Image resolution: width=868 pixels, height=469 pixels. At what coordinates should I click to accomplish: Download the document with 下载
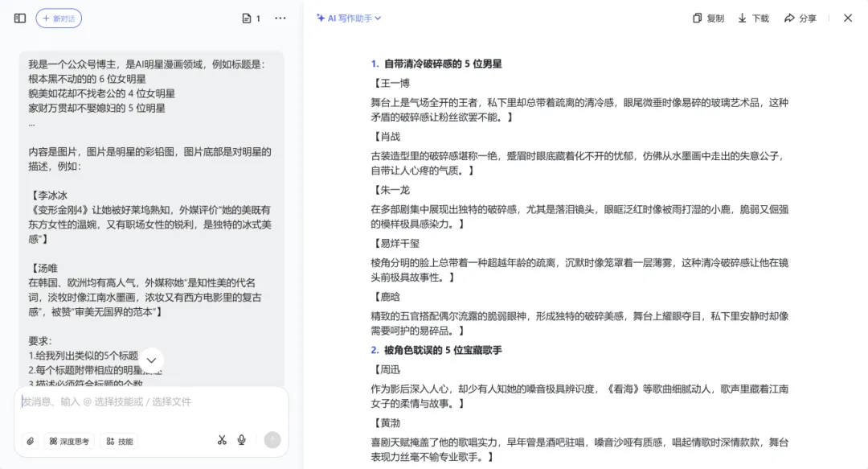point(753,18)
